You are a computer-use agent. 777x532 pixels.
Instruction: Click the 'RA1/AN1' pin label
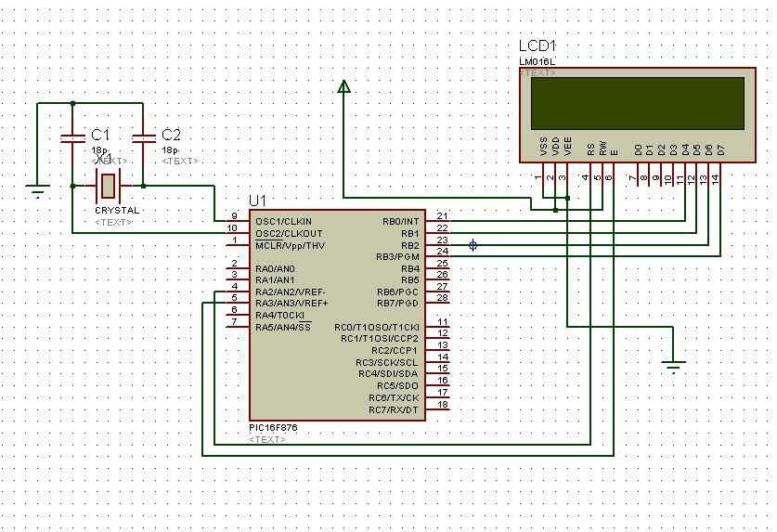pos(275,280)
